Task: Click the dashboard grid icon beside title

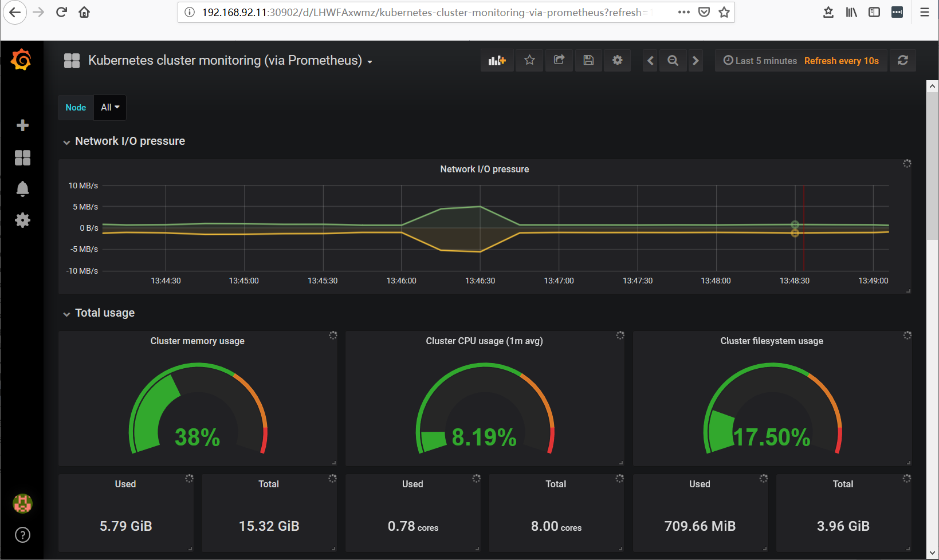Action: click(72, 60)
